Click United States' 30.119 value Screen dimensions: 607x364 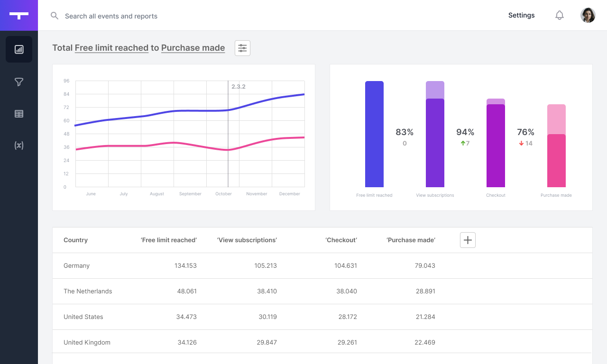[267, 317]
